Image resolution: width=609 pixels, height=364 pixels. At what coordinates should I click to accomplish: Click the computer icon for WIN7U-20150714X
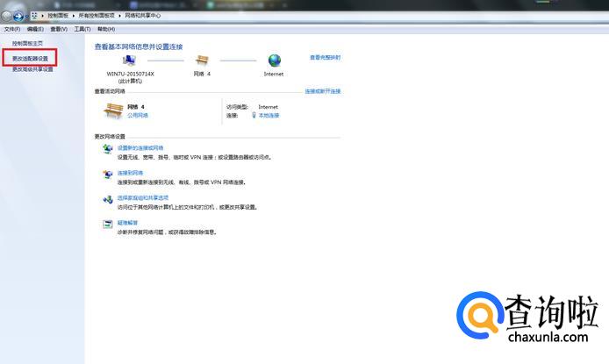coord(130,61)
